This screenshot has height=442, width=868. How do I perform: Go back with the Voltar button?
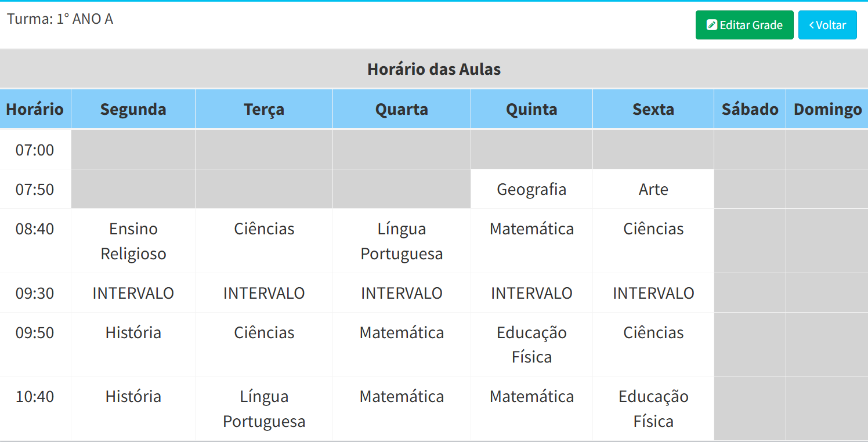tap(827, 25)
